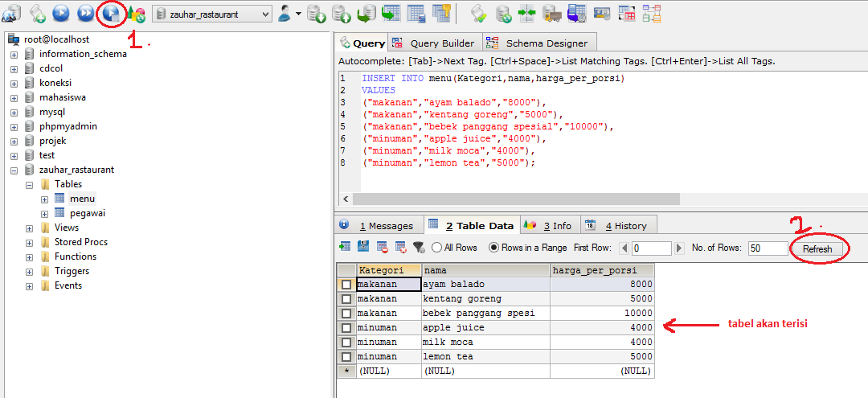The height and width of the screenshot is (398, 868).
Task: Switch to the Schema Designer tab
Action: [x=539, y=43]
